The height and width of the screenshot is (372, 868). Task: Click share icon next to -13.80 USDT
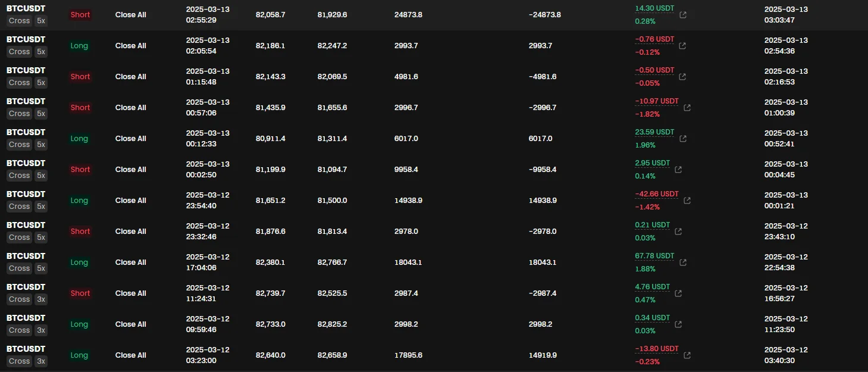point(687,355)
